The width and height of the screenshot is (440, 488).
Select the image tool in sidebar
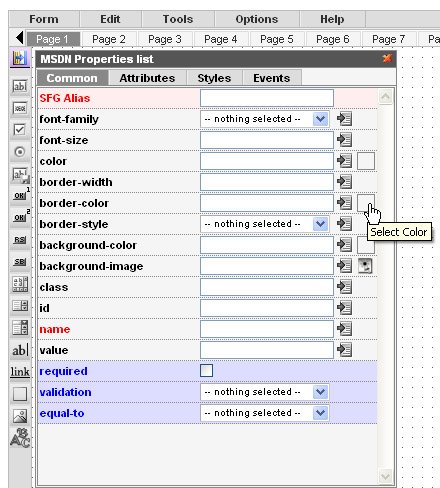(x=20, y=416)
